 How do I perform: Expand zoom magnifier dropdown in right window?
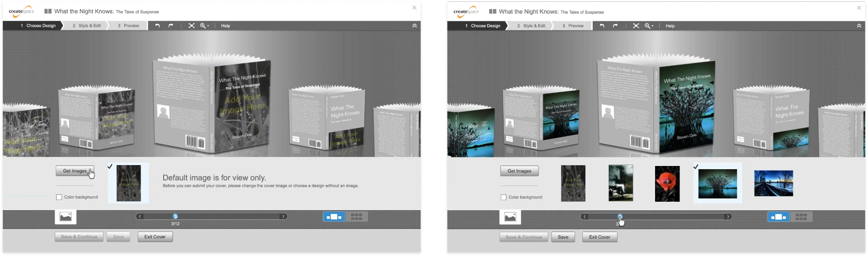pyautogui.click(x=649, y=26)
